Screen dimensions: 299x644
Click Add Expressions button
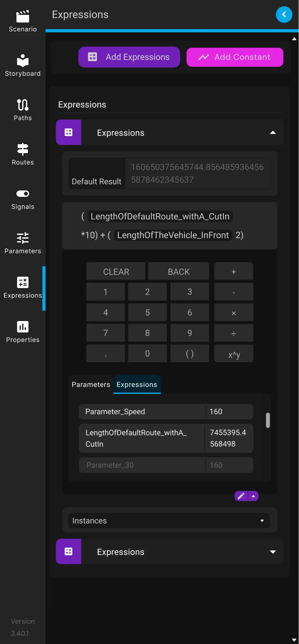pos(129,57)
